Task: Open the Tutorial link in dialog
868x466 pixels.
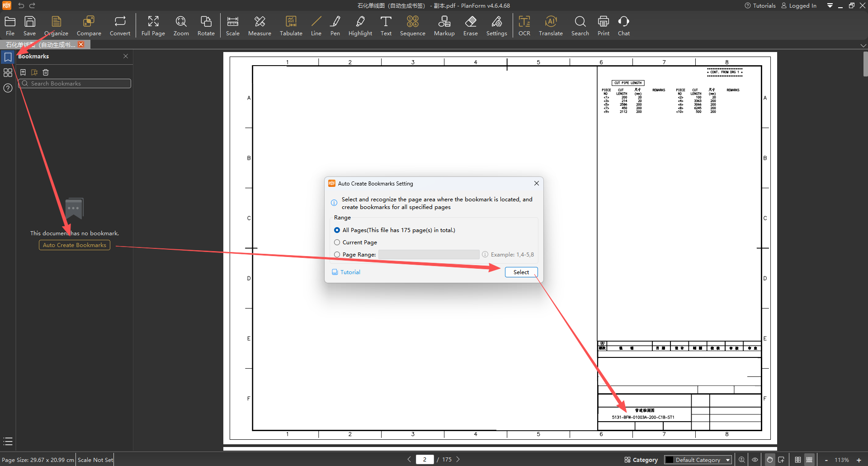Action: click(350, 272)
